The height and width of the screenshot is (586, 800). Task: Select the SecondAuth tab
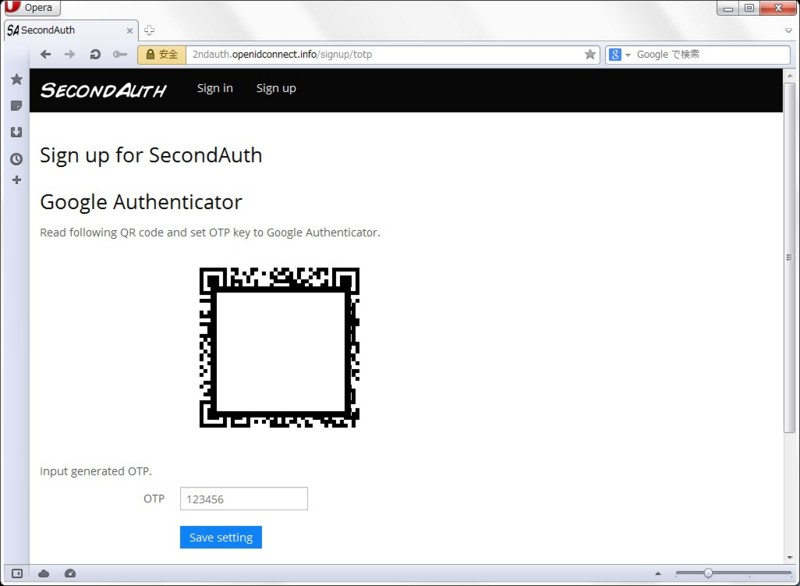(70, 31)
